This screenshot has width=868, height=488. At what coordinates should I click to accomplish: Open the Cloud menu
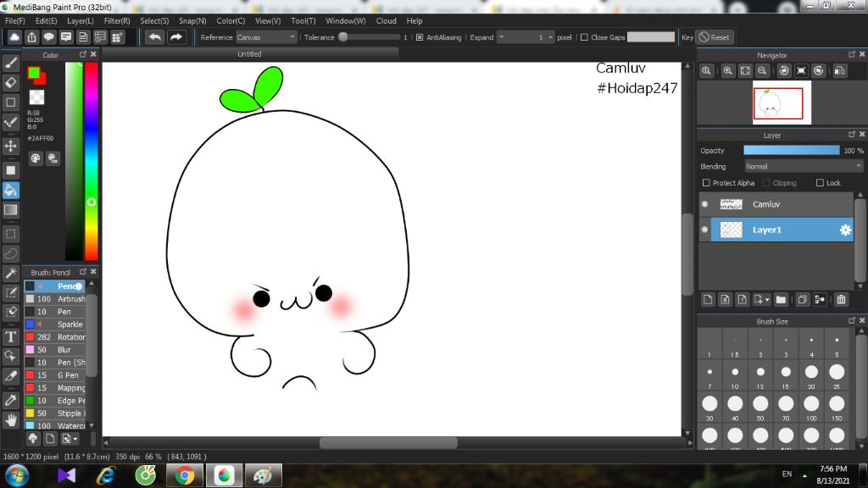click(386, 20)
